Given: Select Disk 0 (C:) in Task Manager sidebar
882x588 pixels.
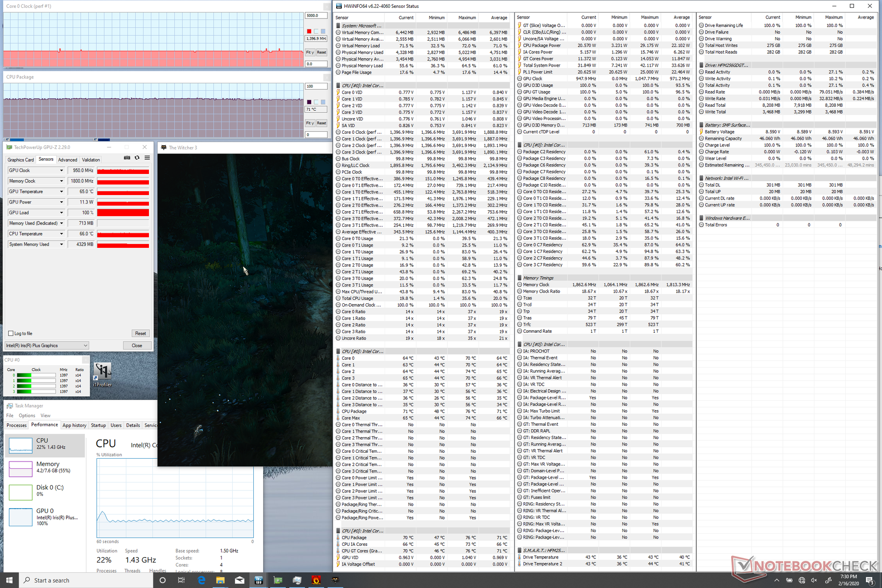Looking at the screenshot, I should click(x=45, y=491).
